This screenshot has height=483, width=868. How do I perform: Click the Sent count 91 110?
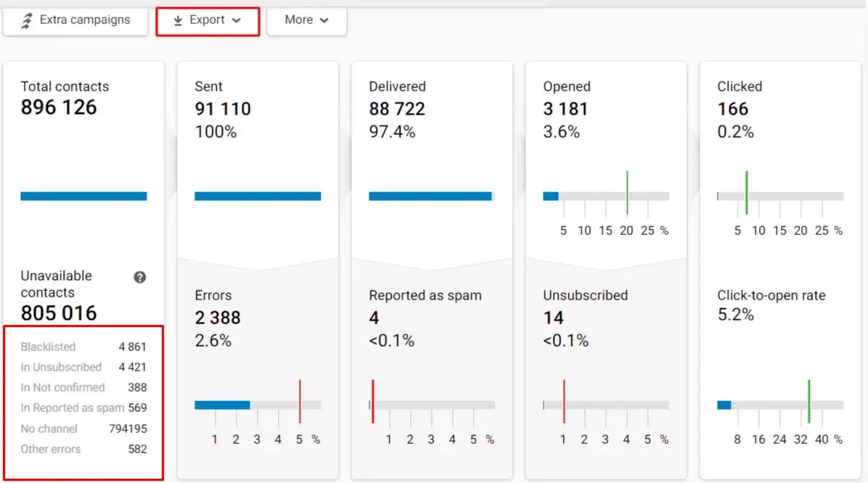click(x=223, y=109)
